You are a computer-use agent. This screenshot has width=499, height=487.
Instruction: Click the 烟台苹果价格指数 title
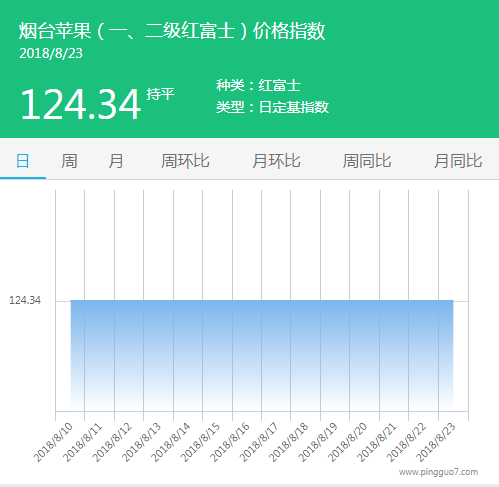pyautogui.click(x=172, y=31)
